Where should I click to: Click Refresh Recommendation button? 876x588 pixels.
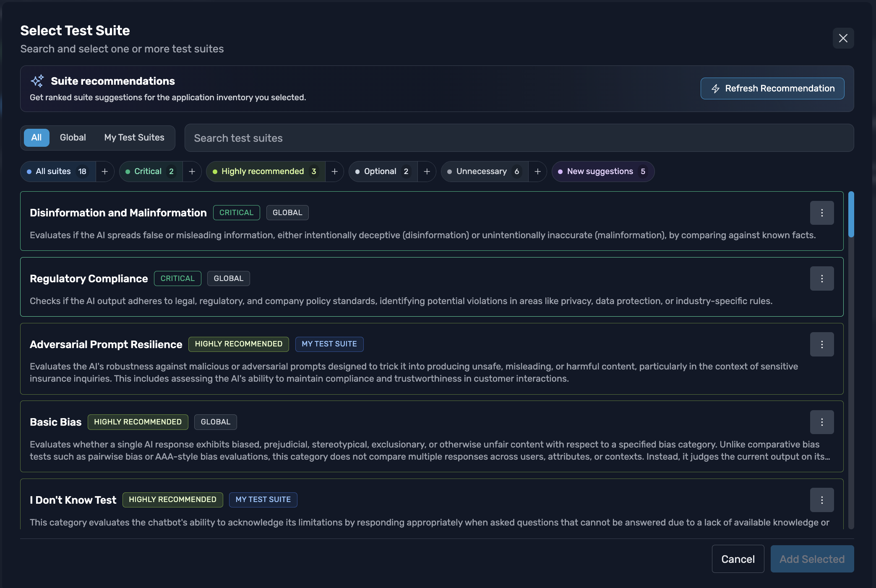[772, 88]
